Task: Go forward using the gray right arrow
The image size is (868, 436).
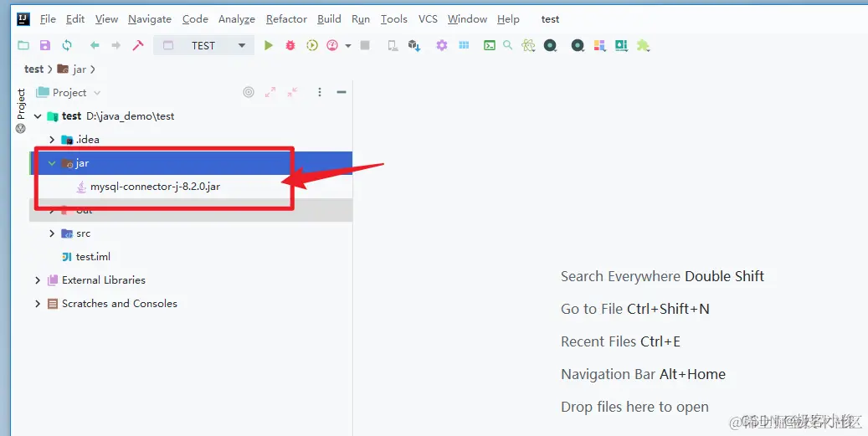Action: click(x=116, y=45)
